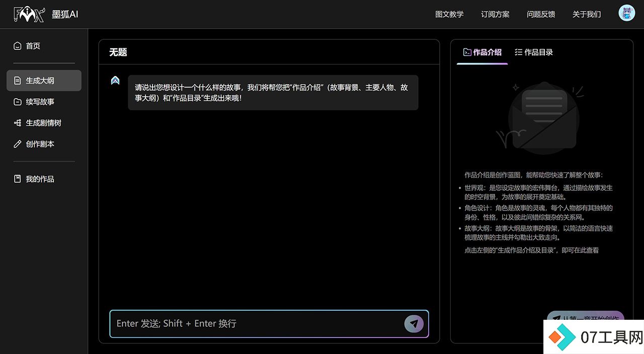Click the 创作剧本 pencil icon
This screenshot has width=644, height=354.
coord(18,144)
